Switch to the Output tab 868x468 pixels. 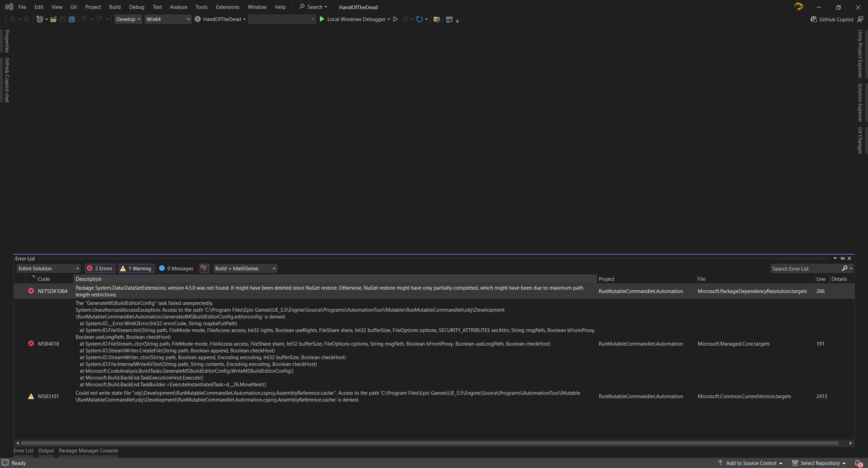pyautogui.click(x=46, y=450)
